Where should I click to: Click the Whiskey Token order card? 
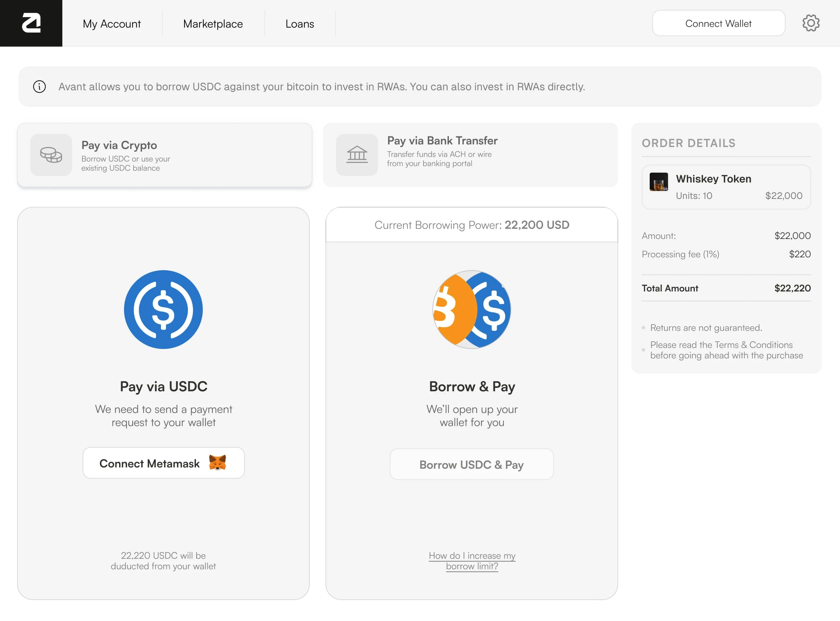point(726,187)
